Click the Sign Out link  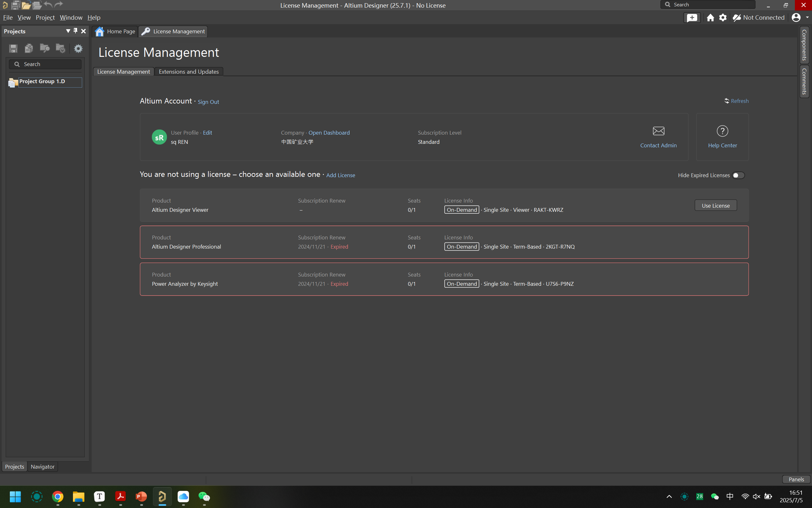(x=208, y=102)
